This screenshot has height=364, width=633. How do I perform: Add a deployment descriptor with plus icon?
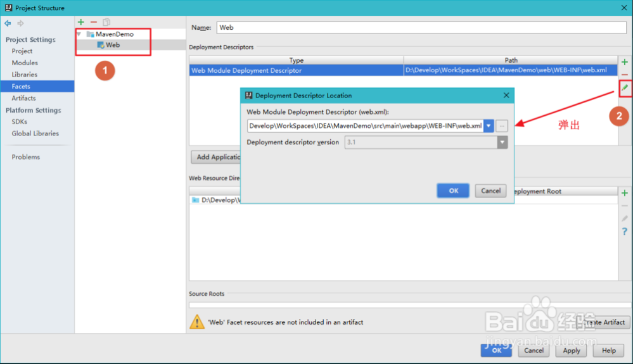point(625,62)
